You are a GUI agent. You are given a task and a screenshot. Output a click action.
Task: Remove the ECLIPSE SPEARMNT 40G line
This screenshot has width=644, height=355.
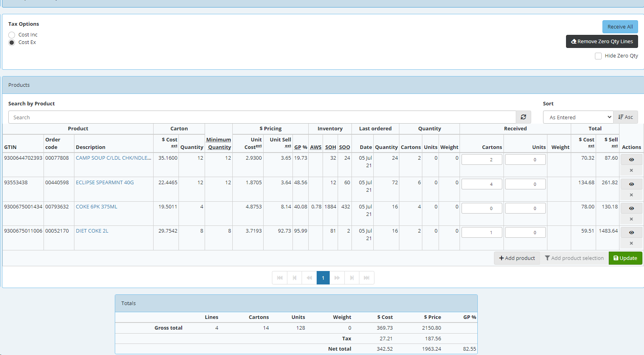(631, 195)
